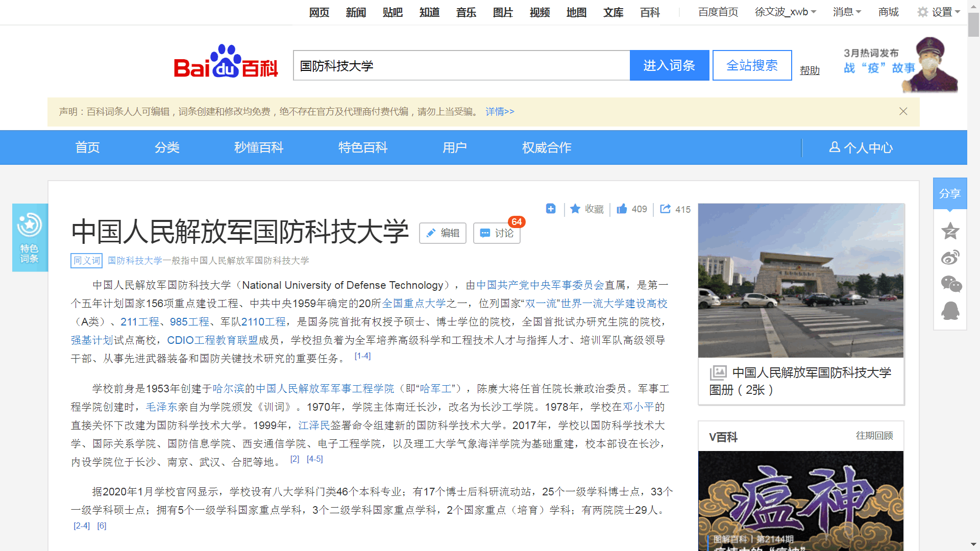
Task: Click the share arrow icon beside 415
Action: [x=665, y=209]
